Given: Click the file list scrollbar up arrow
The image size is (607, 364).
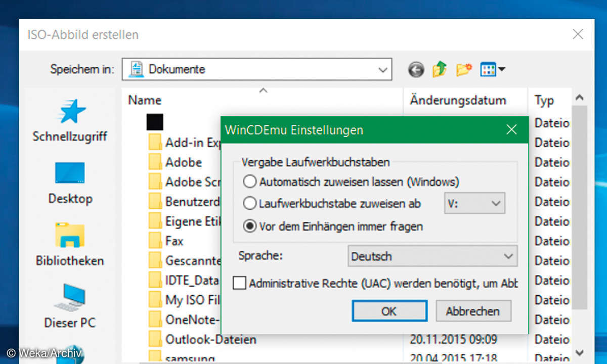Looking at the screenshot, I should tap(580, 98).
